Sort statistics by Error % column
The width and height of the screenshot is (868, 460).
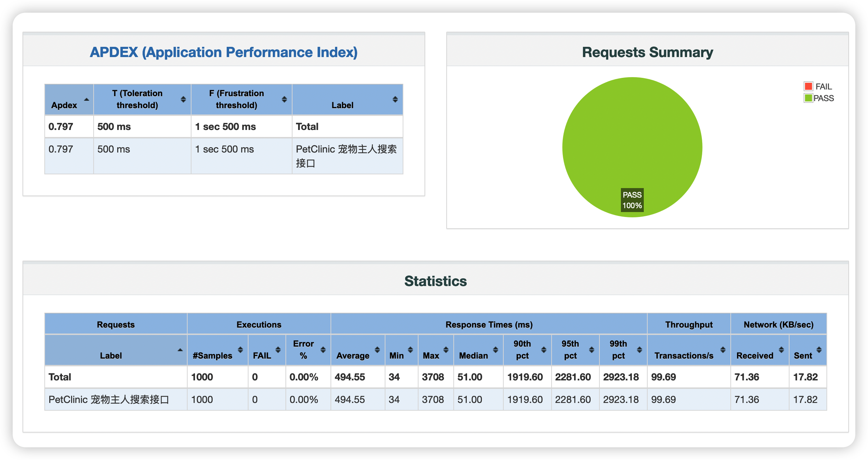coord(323,350)
